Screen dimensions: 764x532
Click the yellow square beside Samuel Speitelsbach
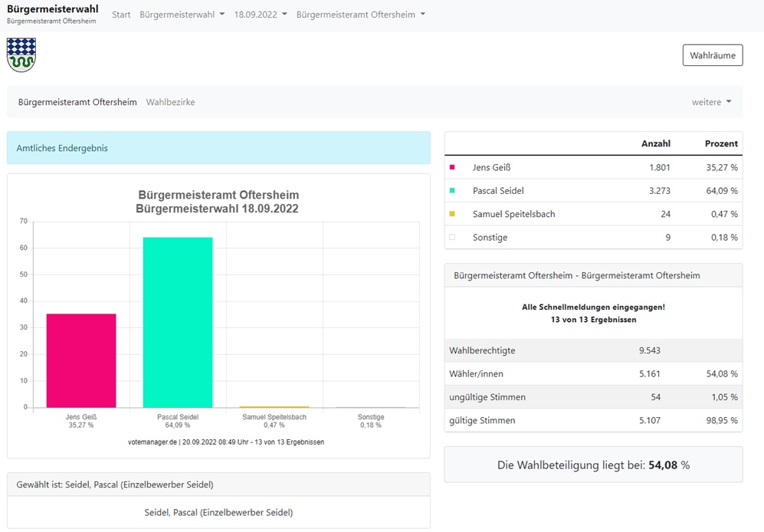pos(452,214)
